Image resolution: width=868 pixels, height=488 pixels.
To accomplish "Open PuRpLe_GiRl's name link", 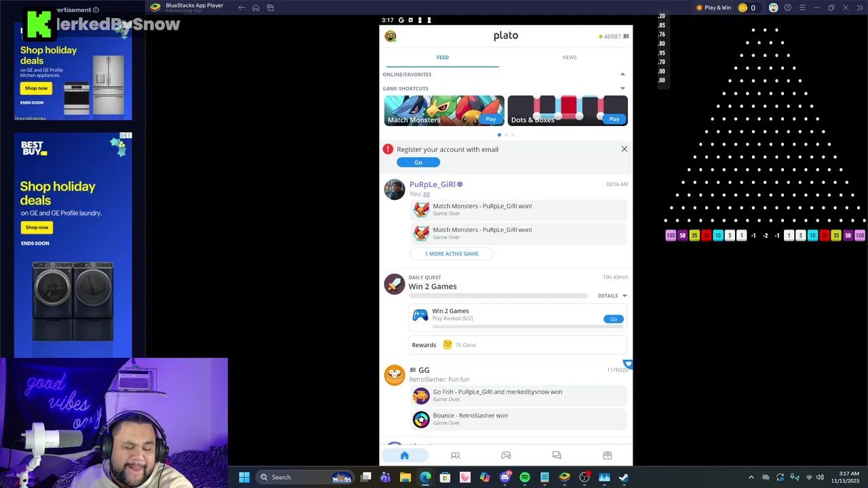I will 432,184.
